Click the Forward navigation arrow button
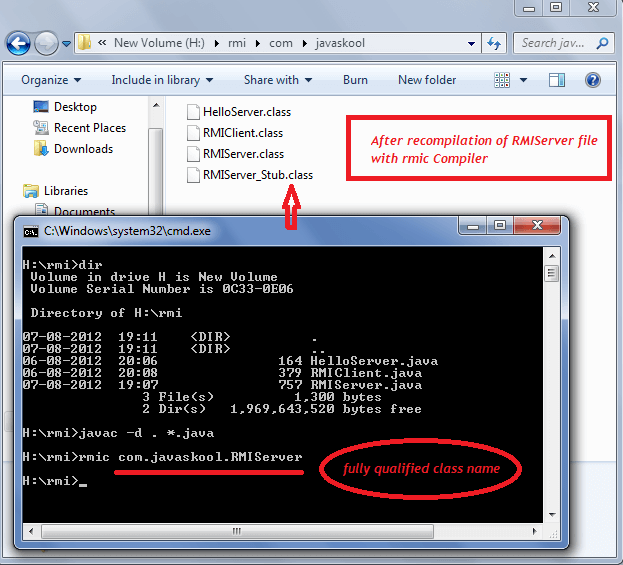The image size is (623, 565). [x=46, y=44]
